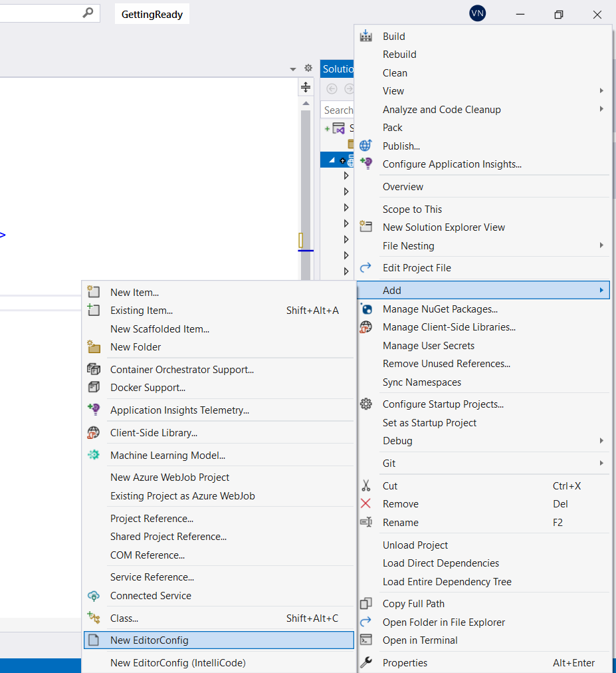
Task: Click the Application Insights Telemetry icon
Action: click(x=94, y=410)
